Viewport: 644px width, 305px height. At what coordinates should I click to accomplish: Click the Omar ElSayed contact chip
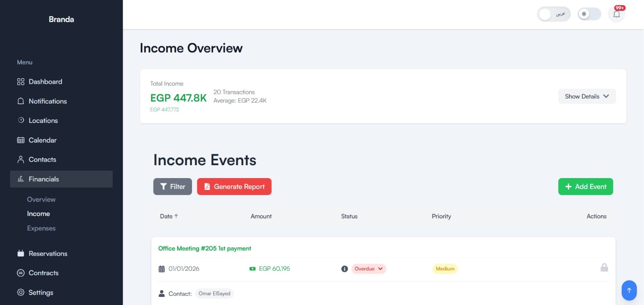(x=215, y=293)
